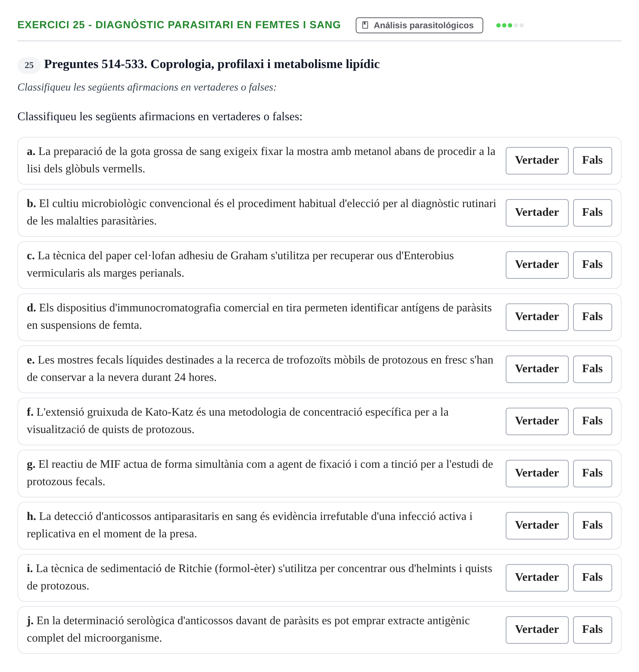Click the question number 25 badge

(x=29, y=65)
